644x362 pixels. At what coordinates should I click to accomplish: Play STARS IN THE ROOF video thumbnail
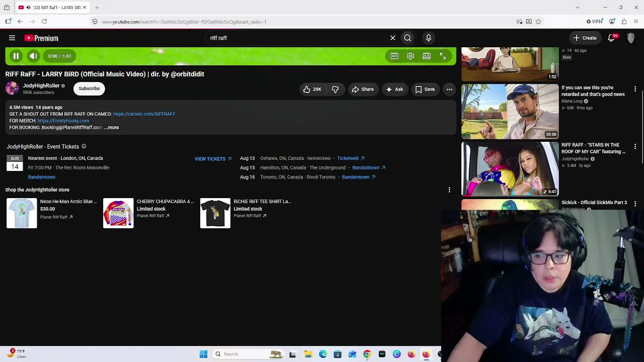(x=510, y=169)
